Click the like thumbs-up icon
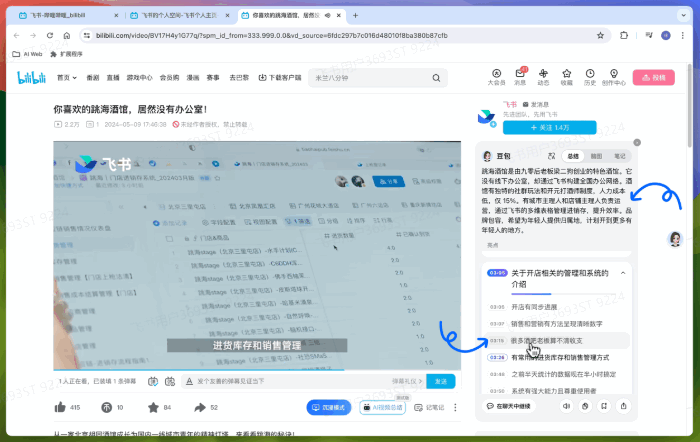The width and height of the screenshot is (700, 442). (x=61, y=407)
